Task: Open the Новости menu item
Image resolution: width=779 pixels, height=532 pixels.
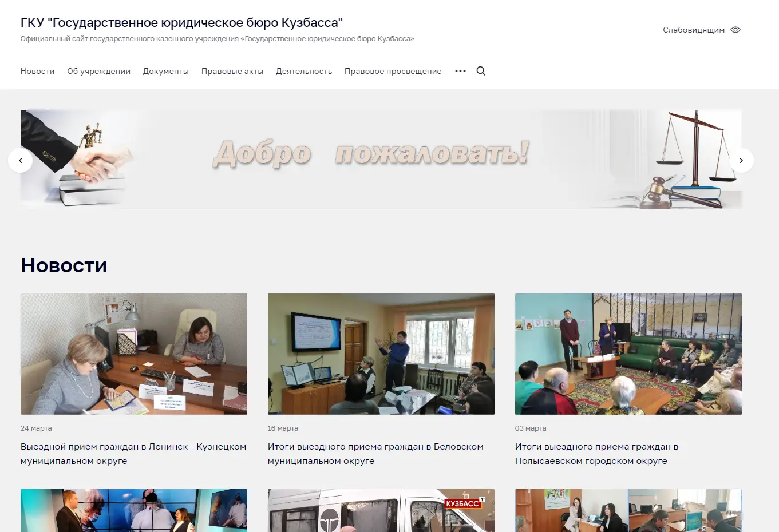Action: [38, 71]
